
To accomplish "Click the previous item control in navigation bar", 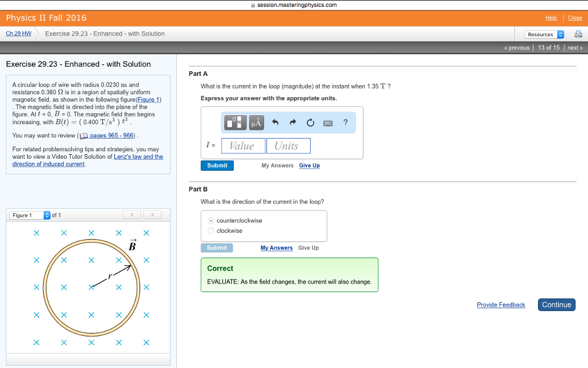I will click(517, 47).
